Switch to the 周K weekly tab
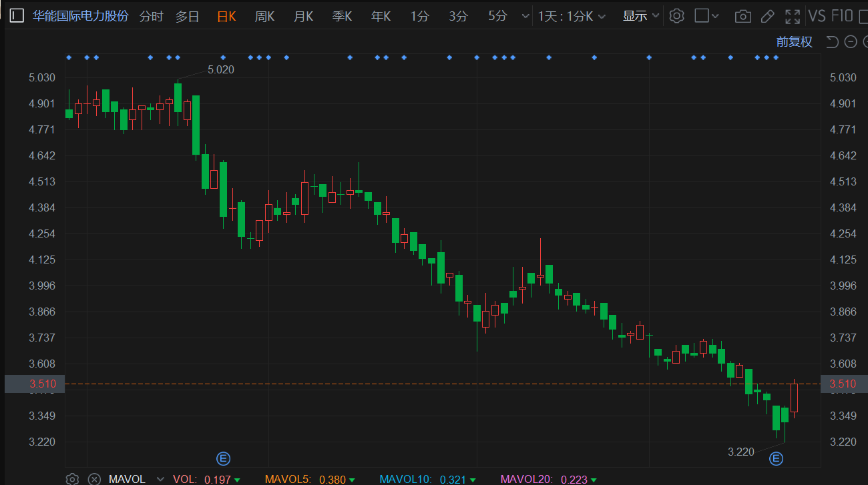The height and width of the screenshot is (485, 868). (264, 16)
